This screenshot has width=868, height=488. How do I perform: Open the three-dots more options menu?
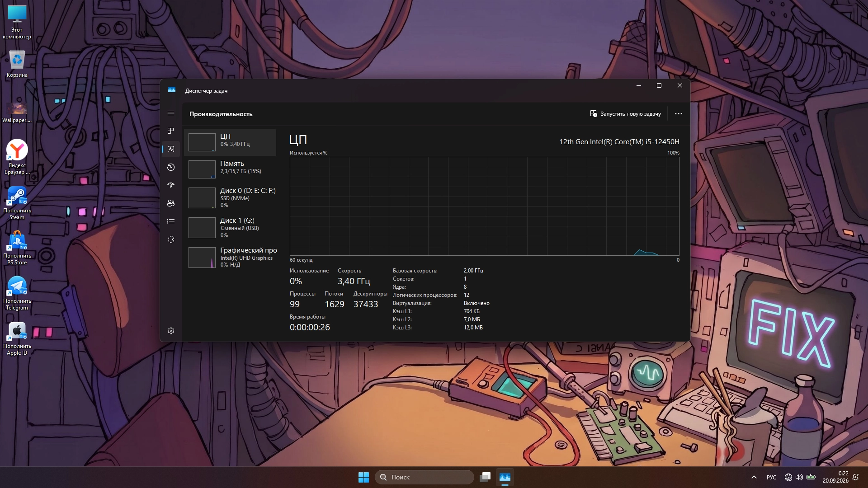tap(679, 114)
